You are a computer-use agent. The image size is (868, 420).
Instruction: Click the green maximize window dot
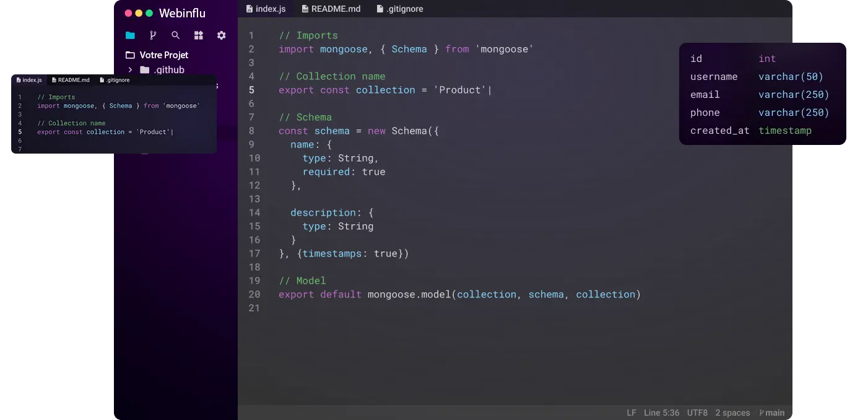pyautogui.click(x=149, y=13)
